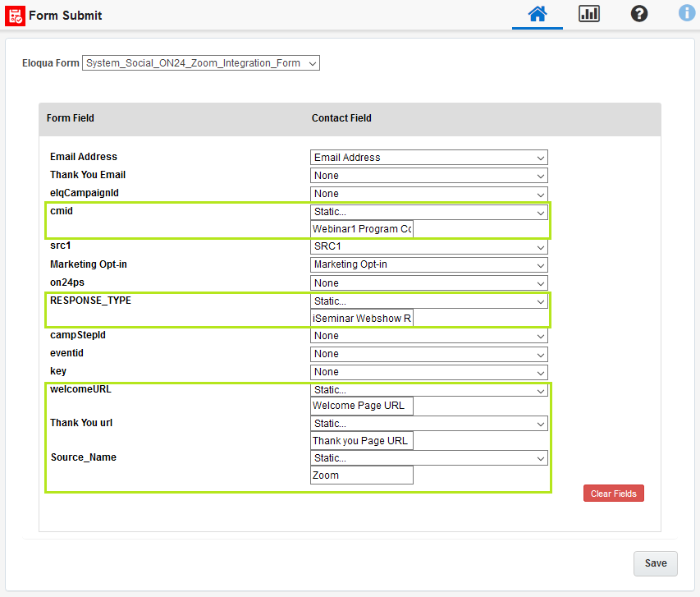Open the eventid contact field dropdown
700x597 pixels.
(428, 354)
